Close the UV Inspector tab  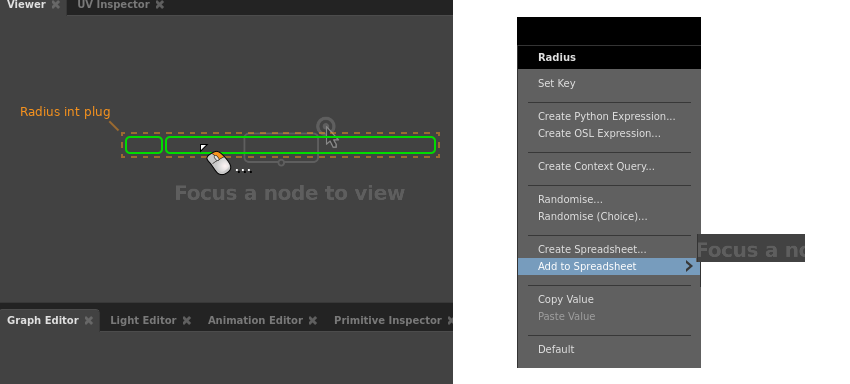pos(159,4)
